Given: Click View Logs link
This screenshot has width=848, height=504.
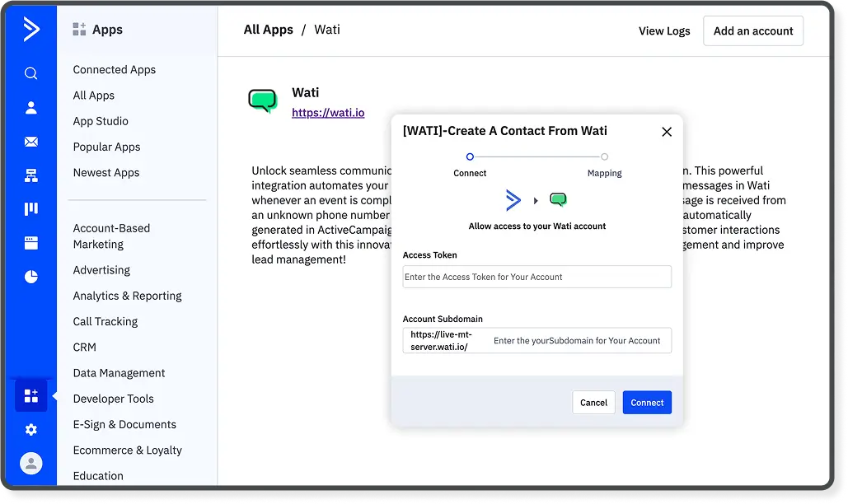Looking at the screenshot, I should (x=664, y=30).
